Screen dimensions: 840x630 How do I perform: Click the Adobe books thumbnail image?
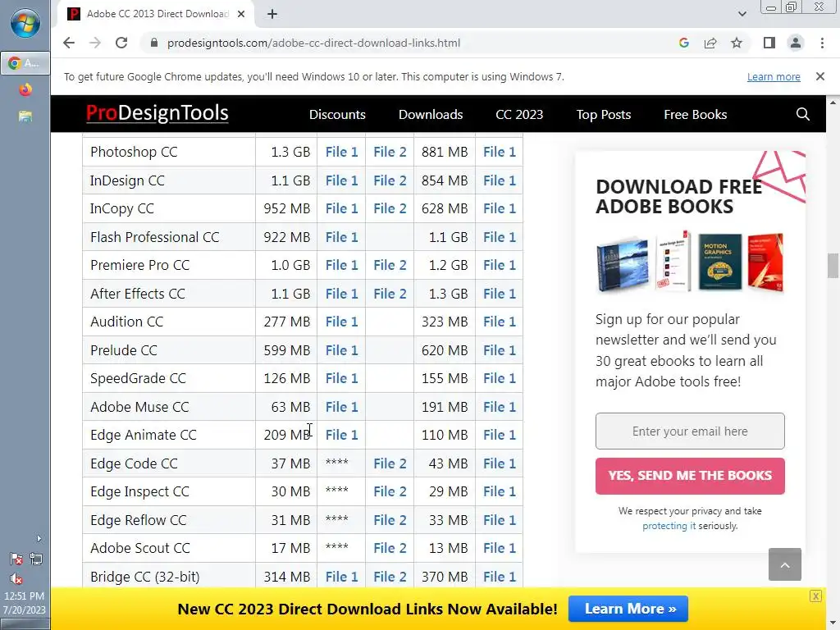coord(690,262)
